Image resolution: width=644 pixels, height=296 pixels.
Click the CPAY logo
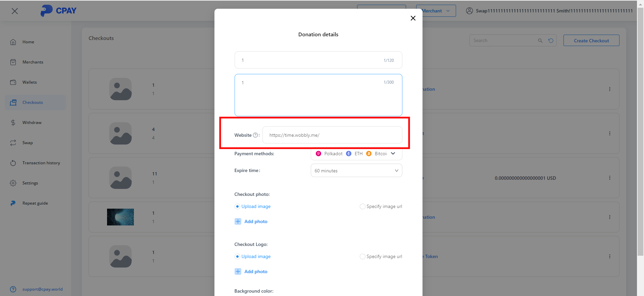click(58, 11)
